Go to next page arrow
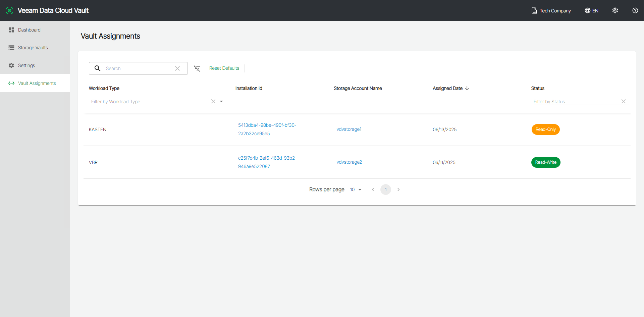This screenshot has height=317, width=644. 398,190
